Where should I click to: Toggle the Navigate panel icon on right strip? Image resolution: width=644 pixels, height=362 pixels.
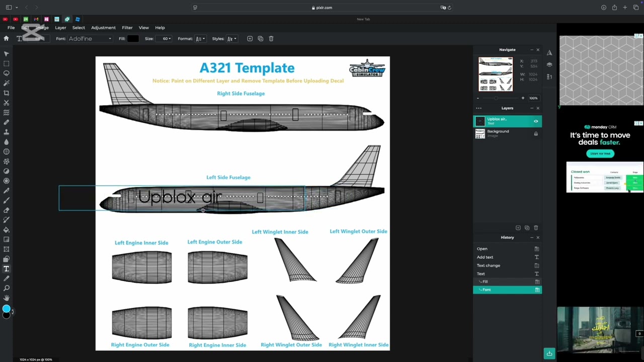pyautogui.click(x=549, y=53)
